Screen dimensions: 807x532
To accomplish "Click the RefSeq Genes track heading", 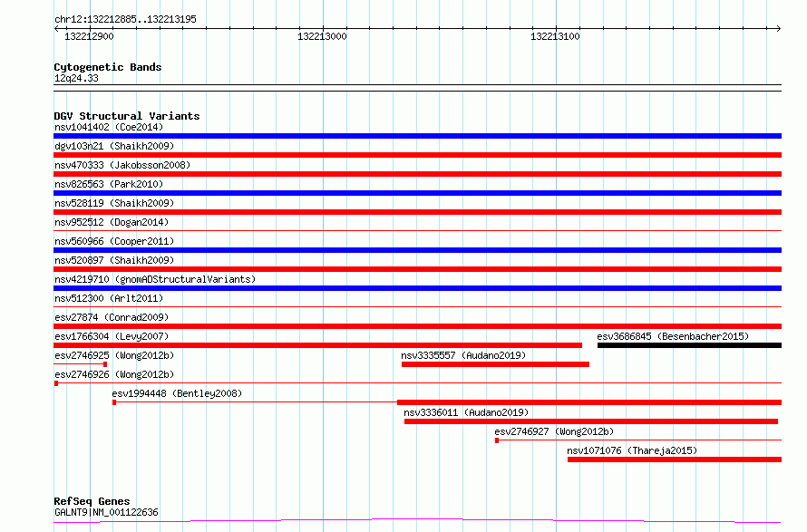I will pos(92,501).
